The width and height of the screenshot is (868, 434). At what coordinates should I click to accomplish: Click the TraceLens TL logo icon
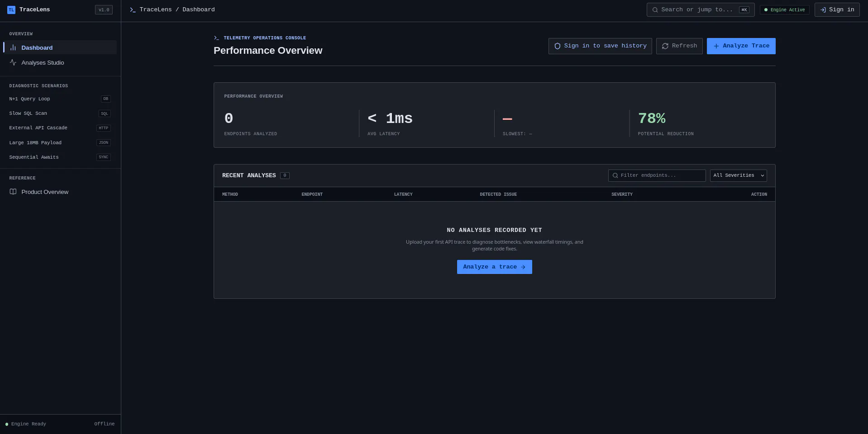pyautogui.click(x=11, y=10)
